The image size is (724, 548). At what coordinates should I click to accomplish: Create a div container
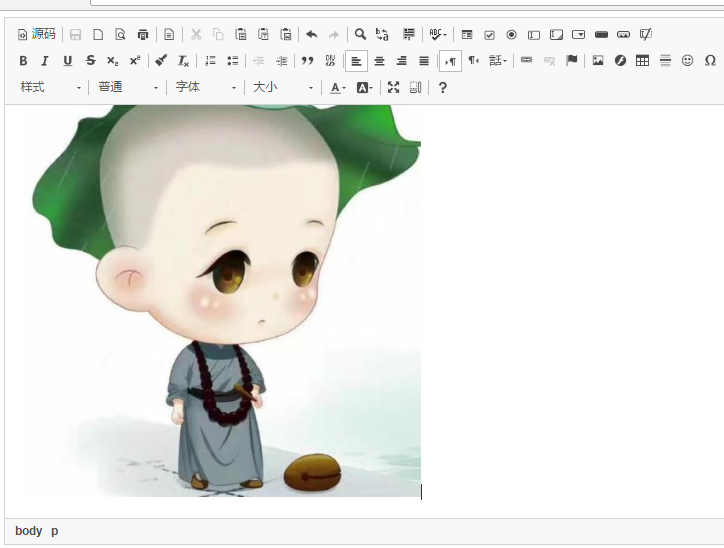pos(330,61)
